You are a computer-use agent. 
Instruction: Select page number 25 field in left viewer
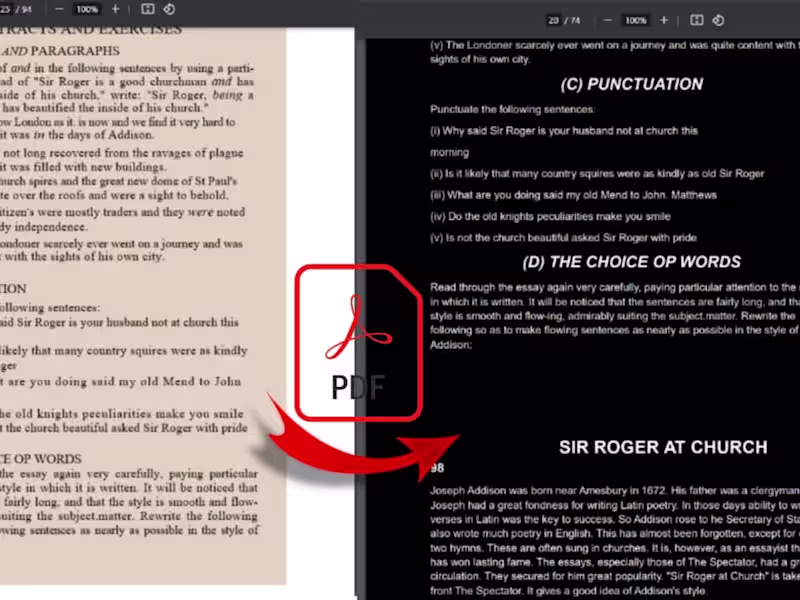click(5, 9)
